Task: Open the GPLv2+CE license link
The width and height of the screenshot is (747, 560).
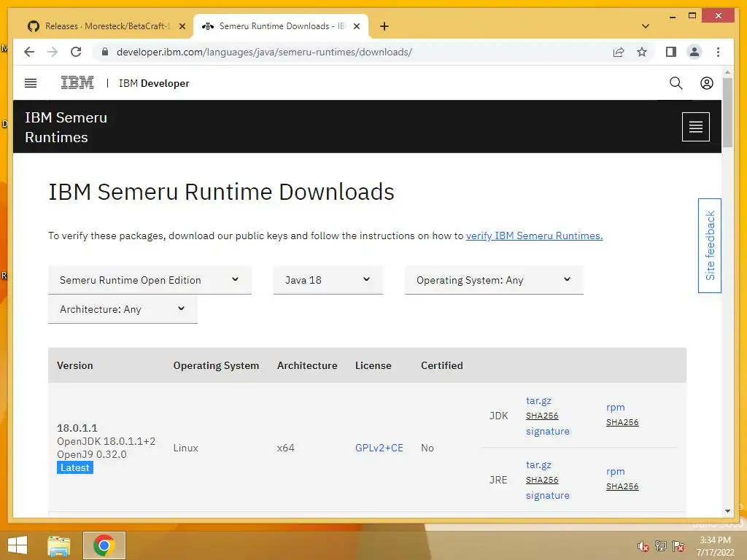Action: pyautogui.click(x=379, y=448)
